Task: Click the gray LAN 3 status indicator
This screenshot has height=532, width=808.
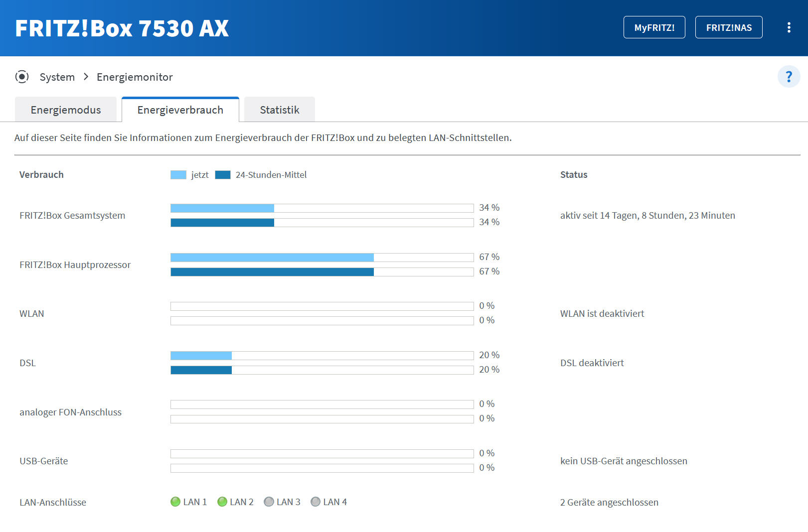Action: click(x=269, y=502)
